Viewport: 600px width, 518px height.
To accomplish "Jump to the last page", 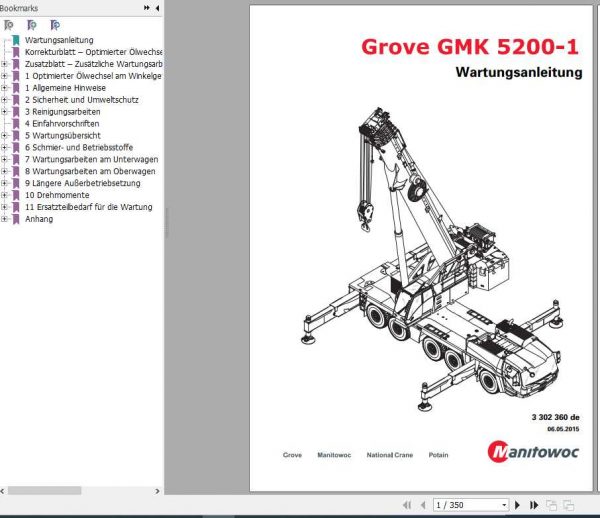I will pos(534,505).
